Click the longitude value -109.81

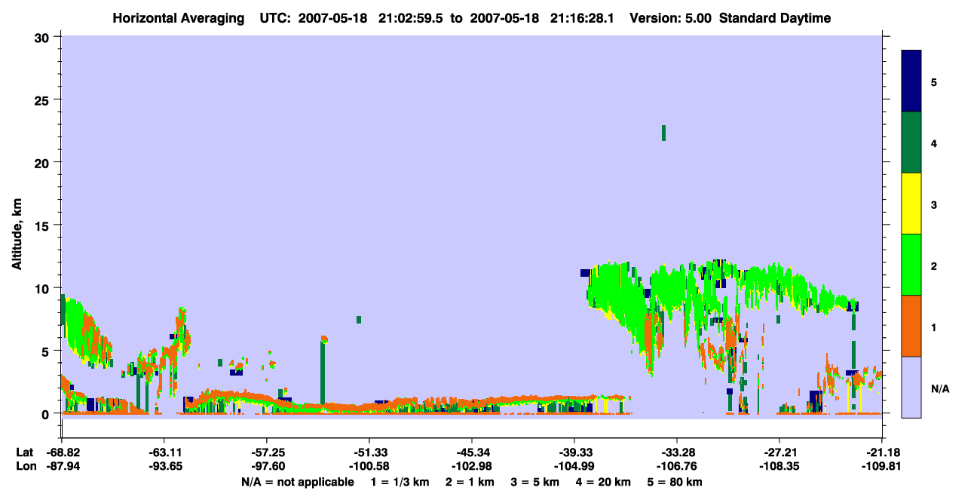click(882, 467)
